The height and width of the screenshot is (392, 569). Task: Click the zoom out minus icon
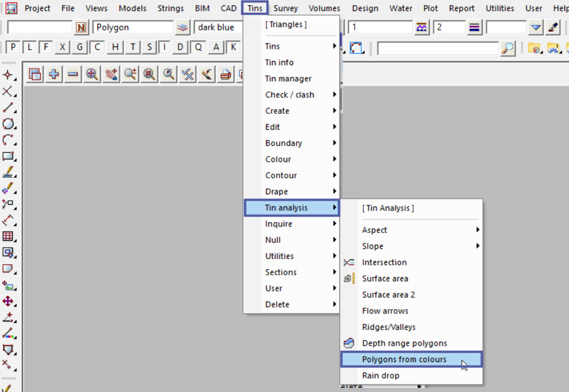click(x=73, y=74)
